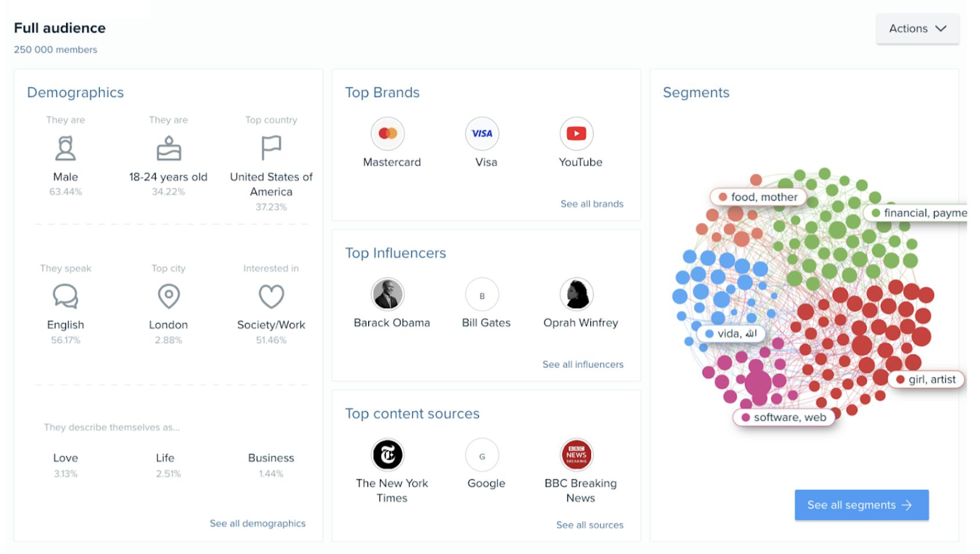
Task: Select the Visa brand icon
Action: click(x=482, y=133)
